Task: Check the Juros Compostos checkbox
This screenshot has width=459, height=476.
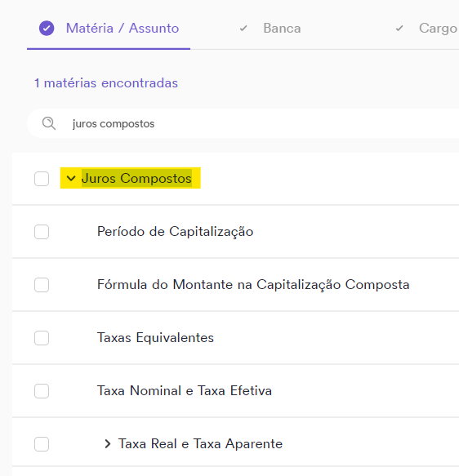Action: pyautogui.click(x=42, y=179)
